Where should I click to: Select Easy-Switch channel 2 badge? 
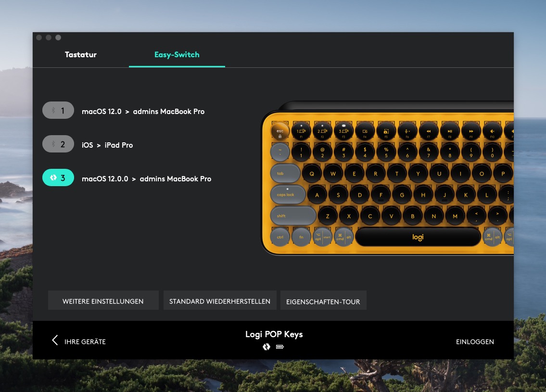[58, 144]
